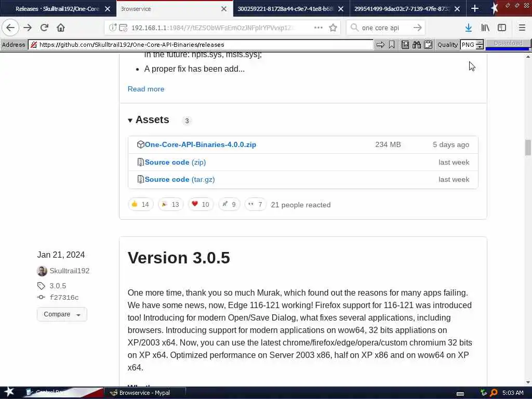
Task: Download Source code (tar.gz)
Action: click(179, 179)
